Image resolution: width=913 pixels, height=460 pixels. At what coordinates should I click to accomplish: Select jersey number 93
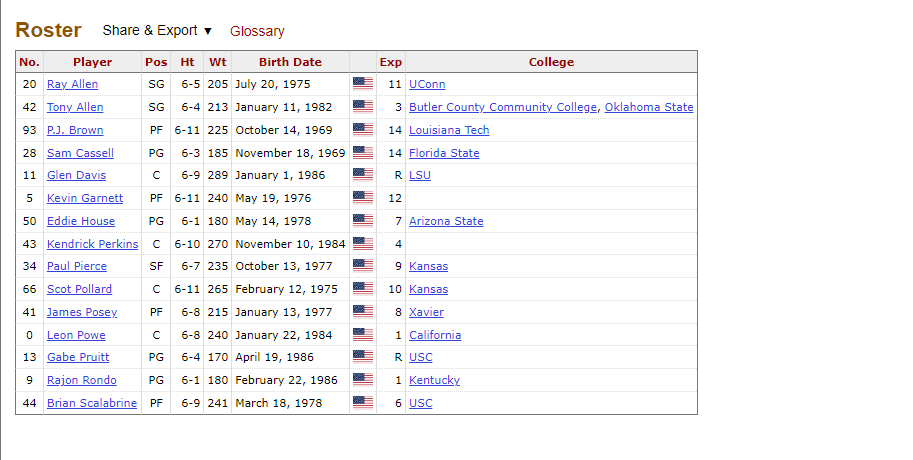point(29,130)
